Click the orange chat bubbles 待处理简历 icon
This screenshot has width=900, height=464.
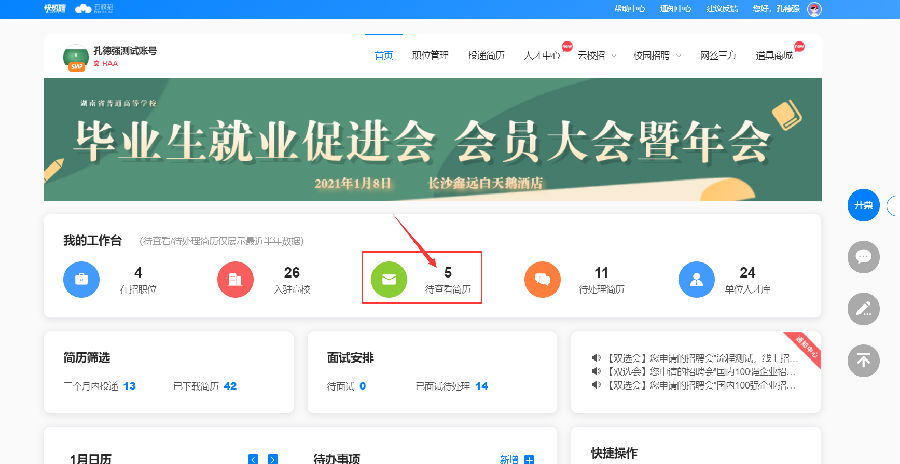542,280
